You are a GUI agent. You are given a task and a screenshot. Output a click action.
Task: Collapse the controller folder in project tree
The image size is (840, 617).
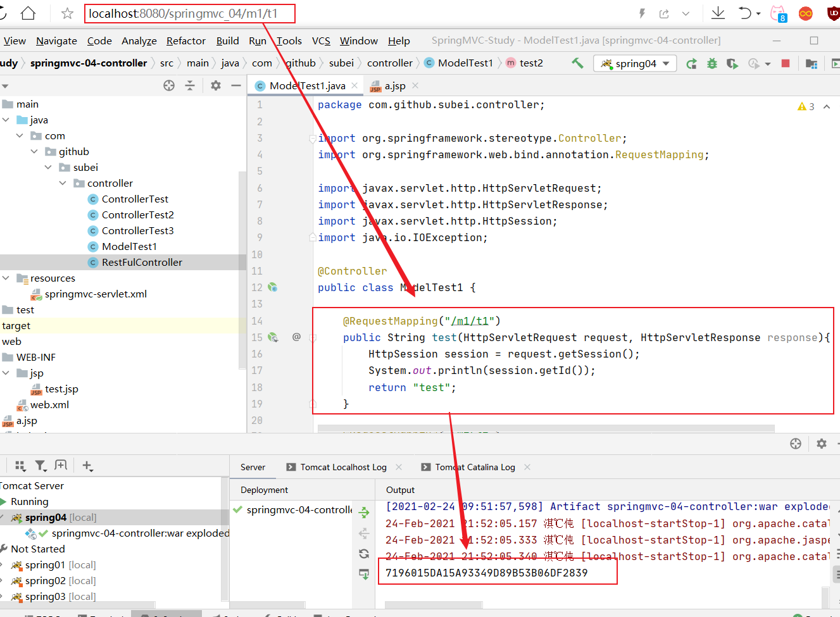point(63,183)
